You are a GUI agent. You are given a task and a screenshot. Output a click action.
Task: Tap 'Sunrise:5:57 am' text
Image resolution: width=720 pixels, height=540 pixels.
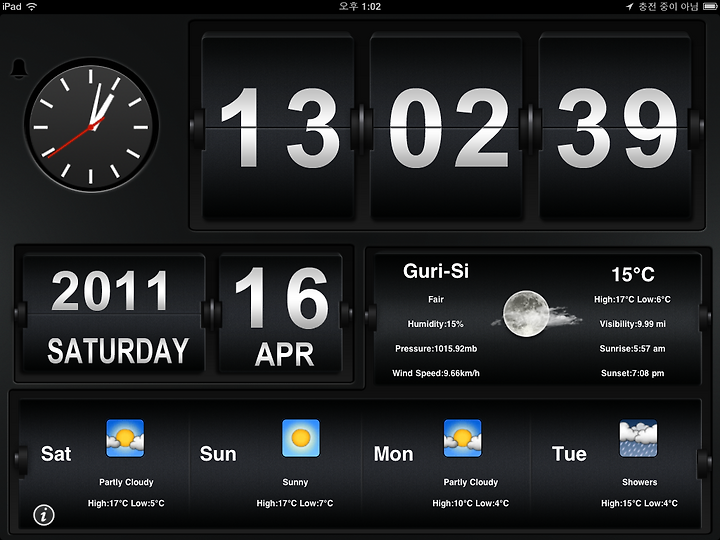pyautogui.click(x=632, y=349)
